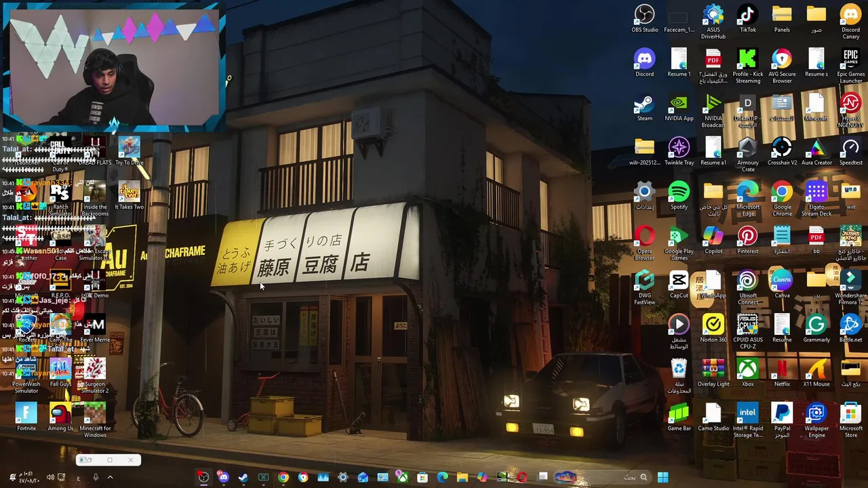This screenshot has width=868, height=488.
Task: Select the It Takes Two icon
Action: pos(129,196)
